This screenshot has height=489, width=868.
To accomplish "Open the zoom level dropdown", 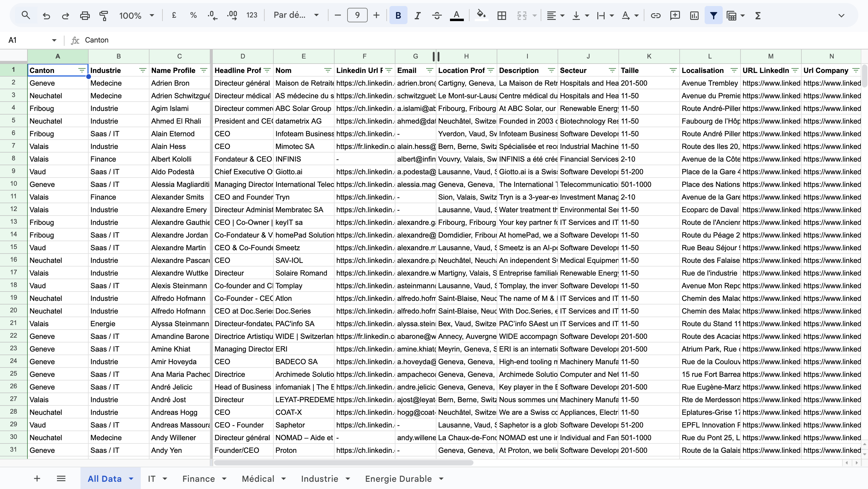I will (137, 15).
